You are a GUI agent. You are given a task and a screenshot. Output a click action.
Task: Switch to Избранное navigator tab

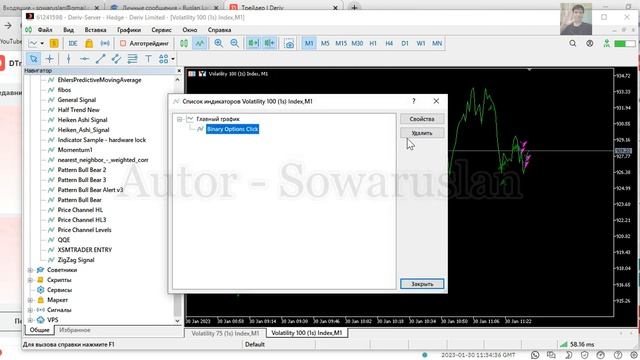tap(75, 330)
